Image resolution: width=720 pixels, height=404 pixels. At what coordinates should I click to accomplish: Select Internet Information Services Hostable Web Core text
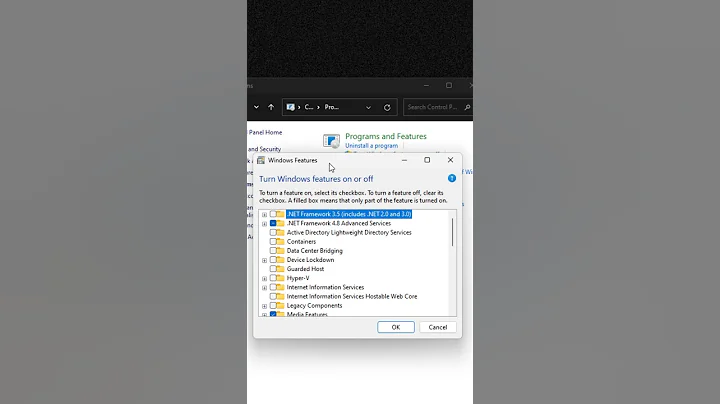352,297
